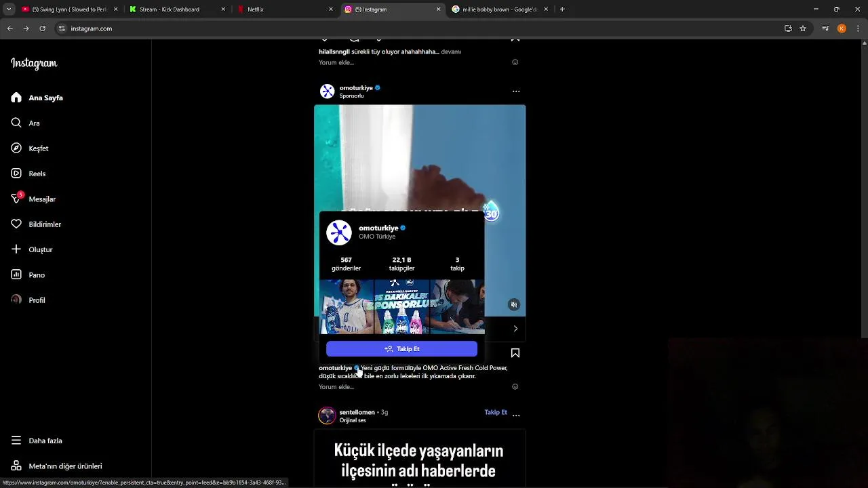The height and width of the screenshot is (488, 868).
Task: Click the Takip Et button in popup
Action: (x=401, y=349)
